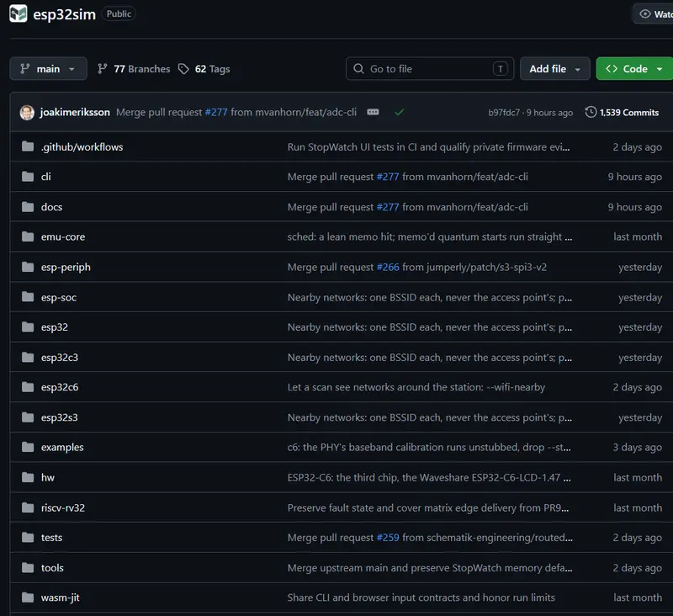Viewport: 673px width, 616px height.
Task: Open pull request #266 in esp-periph row
Action: tap(388, 267)
